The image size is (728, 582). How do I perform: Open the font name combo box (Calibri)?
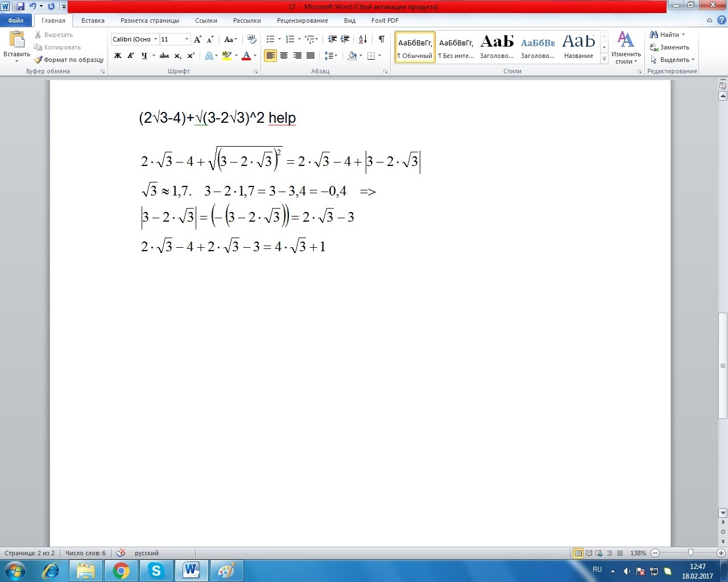tap(135, 39)
